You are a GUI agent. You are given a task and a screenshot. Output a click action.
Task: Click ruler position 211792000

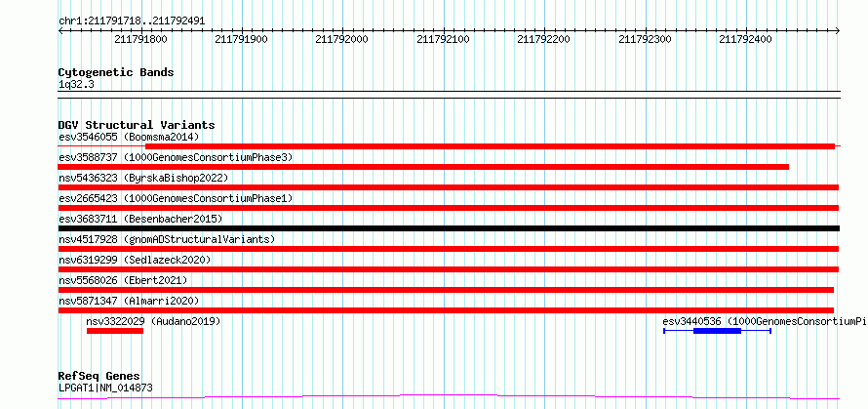(x=341, y=39)
